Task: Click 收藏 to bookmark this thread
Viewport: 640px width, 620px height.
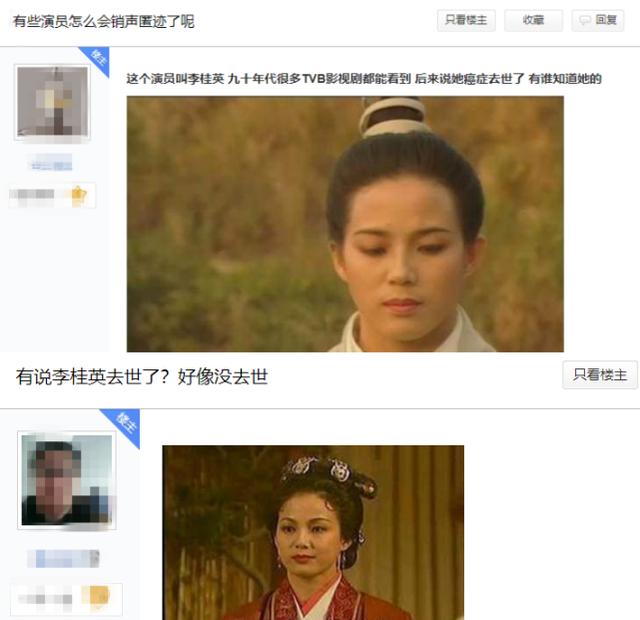Action: coord(533,20)
